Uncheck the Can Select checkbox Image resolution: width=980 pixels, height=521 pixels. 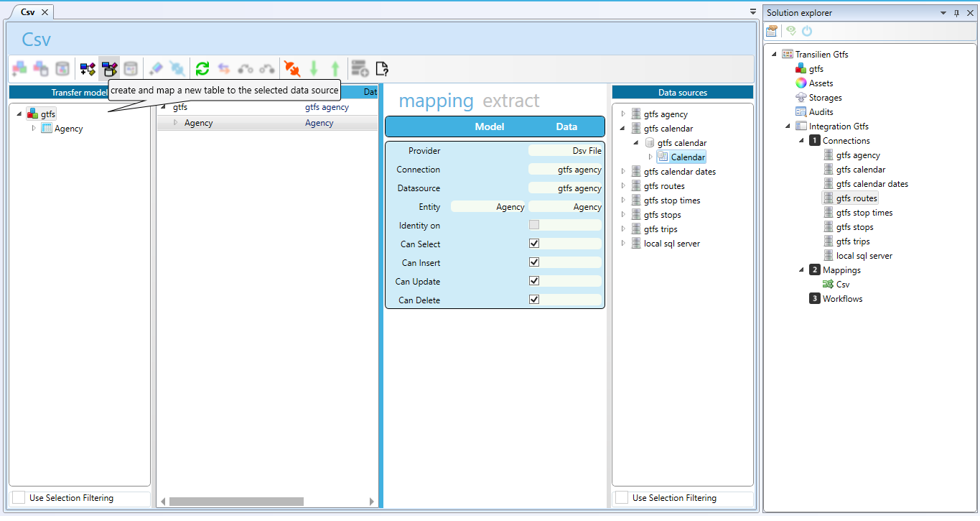(534, 244)
